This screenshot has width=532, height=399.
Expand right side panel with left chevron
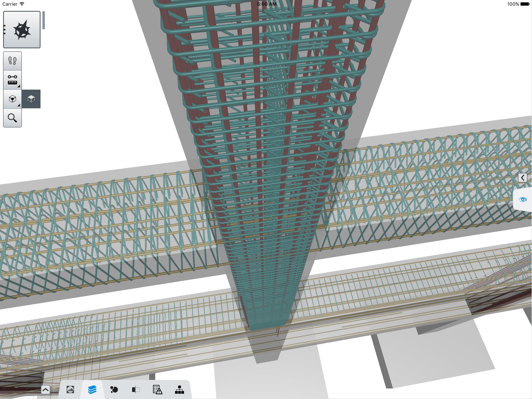(x=522, y=178)
